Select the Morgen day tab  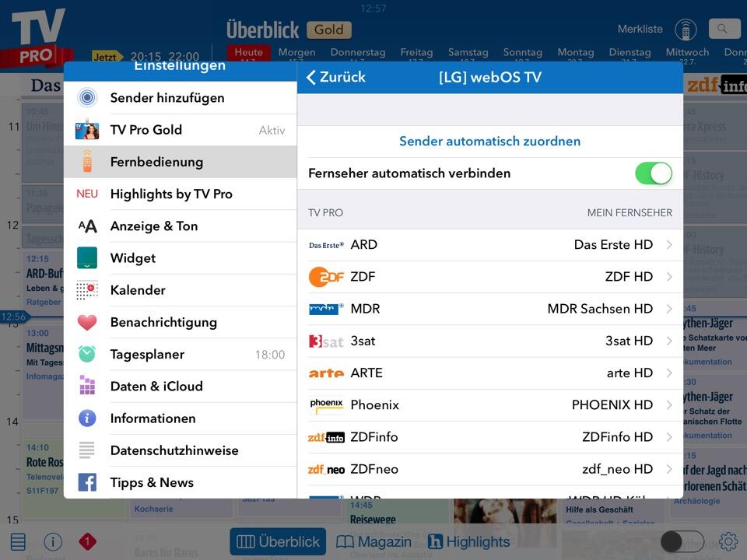pos(296,52)
